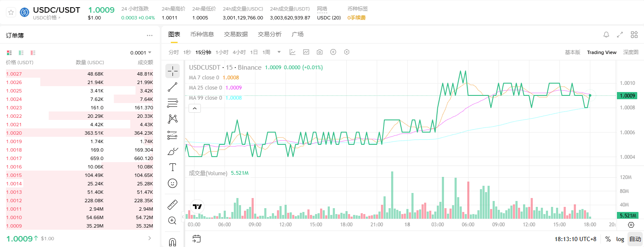Select the brush drawing tool
644x247 pixels.
point(173,151)
